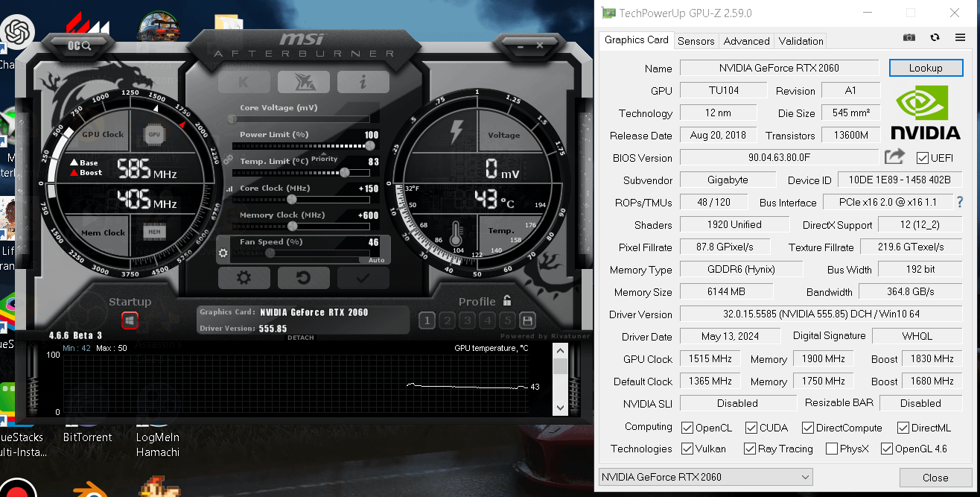Select profile slot 2

click(447, 321)
